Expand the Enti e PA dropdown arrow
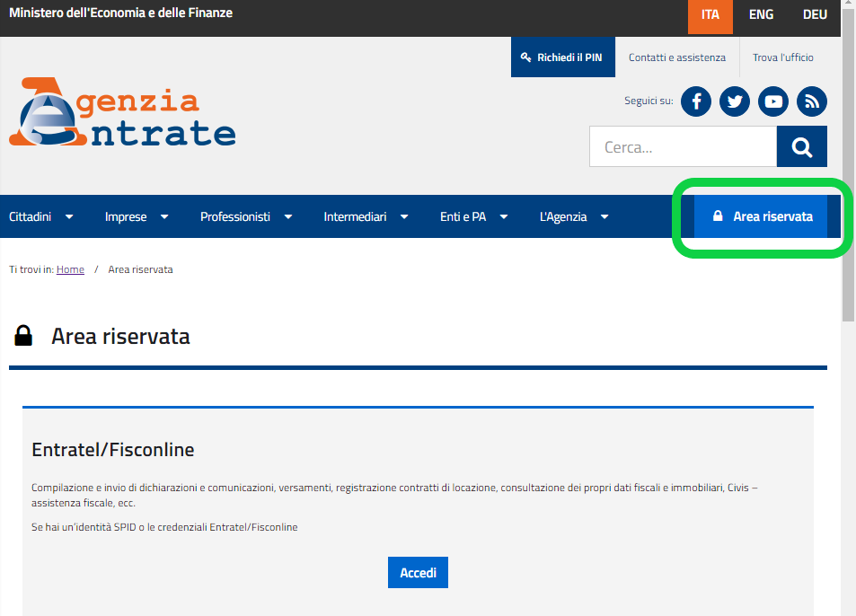The width and height of the screenshot is (856, 616). 504,216
